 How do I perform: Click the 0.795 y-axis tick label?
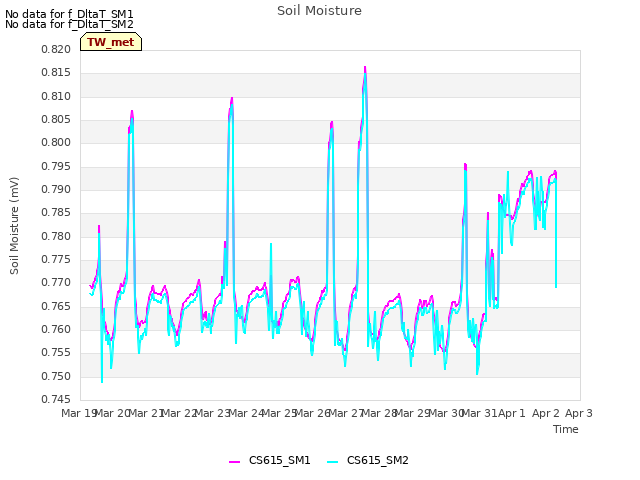[x=56, y=166]
